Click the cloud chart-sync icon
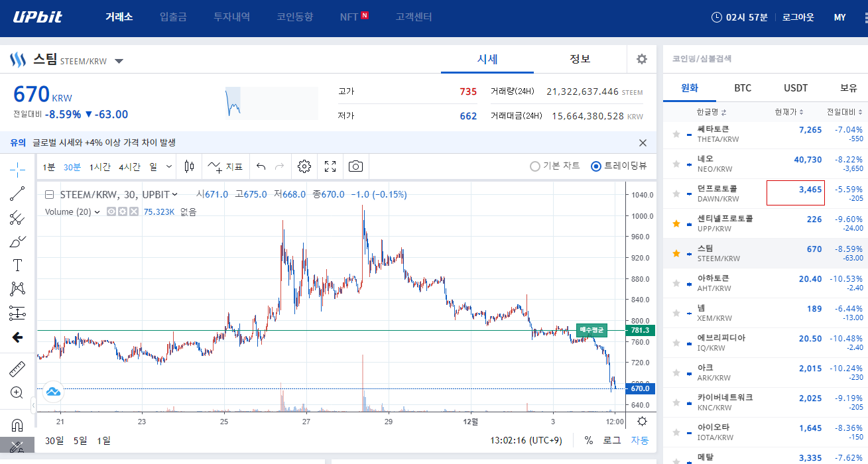 53,392
